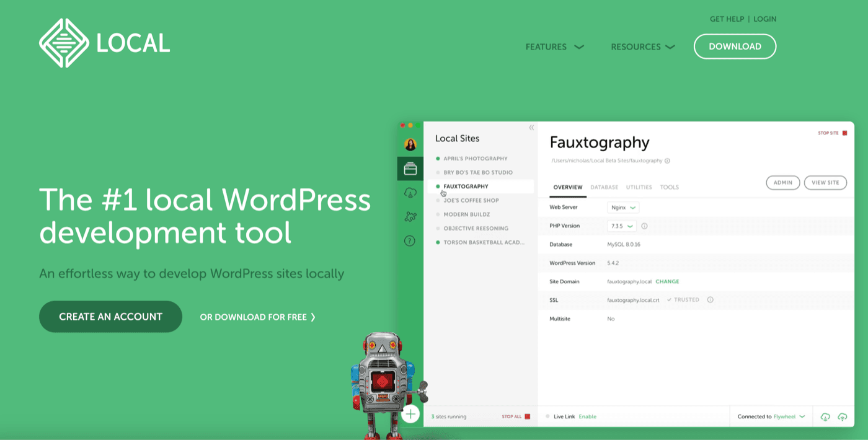The image size is (868, 440).
Task: Click the pull from Flywheel cloud download icon
Action: [x=825, y=417]
